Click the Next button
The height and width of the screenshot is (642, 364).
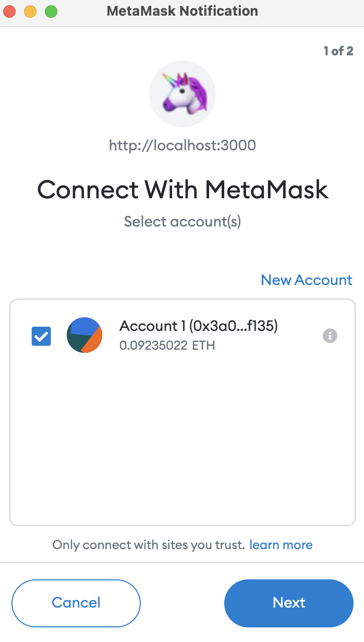click(x=289, y=603)
